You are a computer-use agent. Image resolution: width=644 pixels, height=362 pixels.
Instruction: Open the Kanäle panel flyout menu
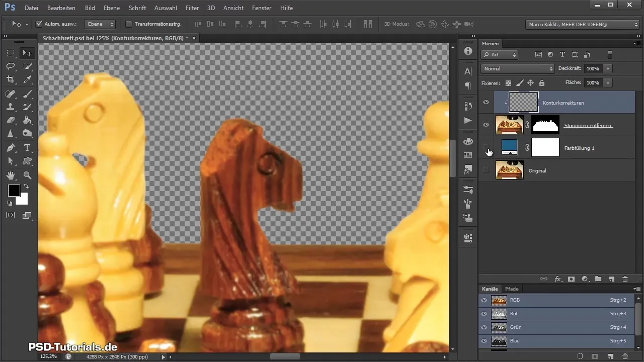tap(637, 289)
